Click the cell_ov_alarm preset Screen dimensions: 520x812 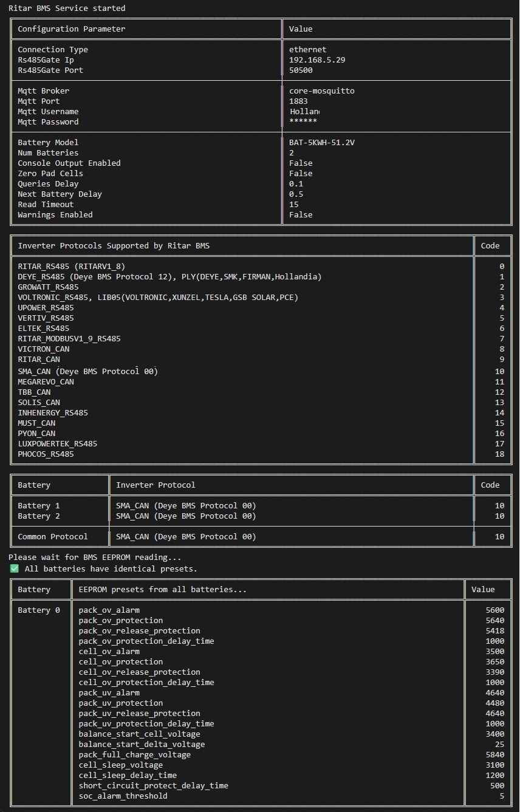pyautogui.click(x=109, y=652)
